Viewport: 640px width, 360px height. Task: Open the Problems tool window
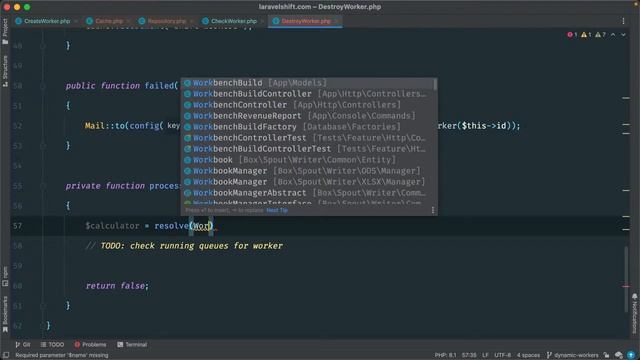[x=90, y=344]
